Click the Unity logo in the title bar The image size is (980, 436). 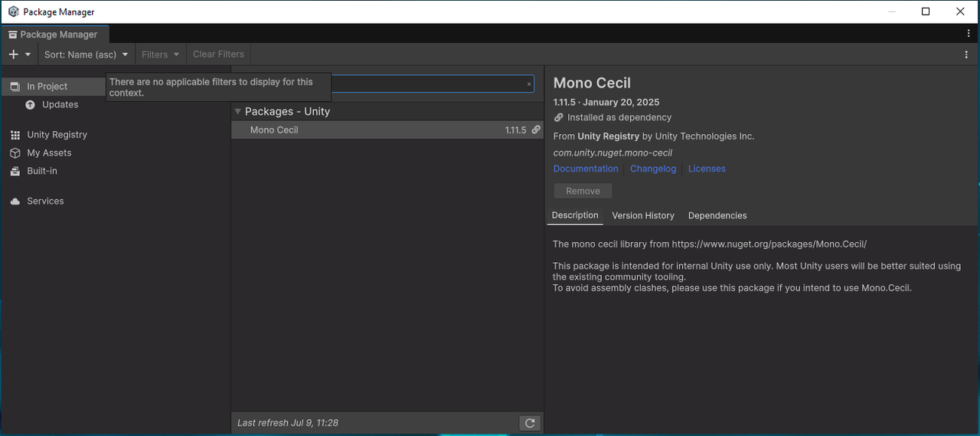tap(13, 11)
